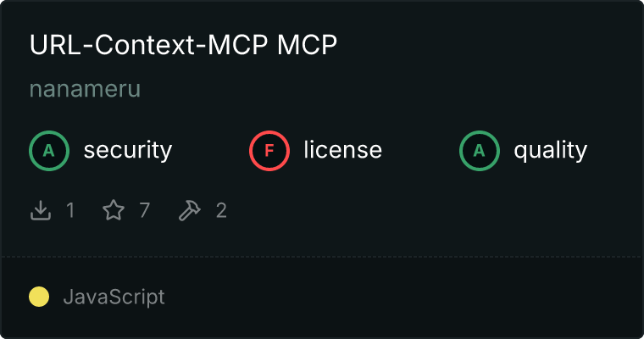Click the yellow JavaScript language dot
Viewport: 644px width, 339px height.
click(39, 297)
